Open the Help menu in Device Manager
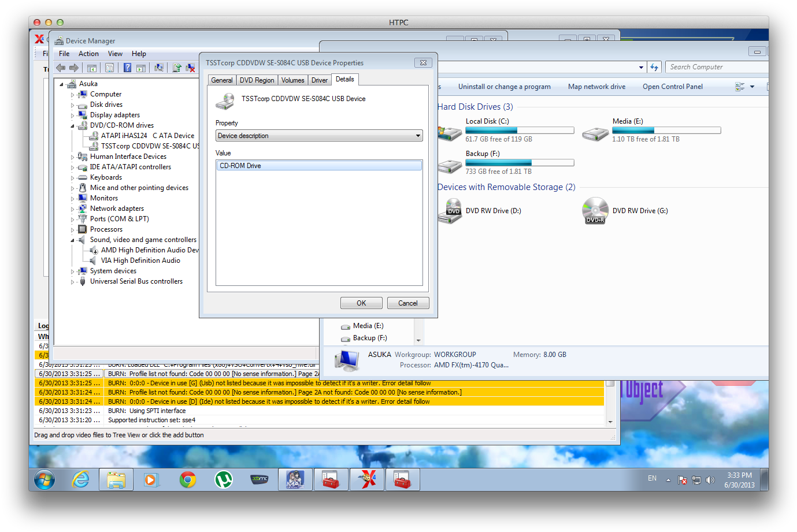This screenshot has width=797, height=532. (x=139, y=54)
